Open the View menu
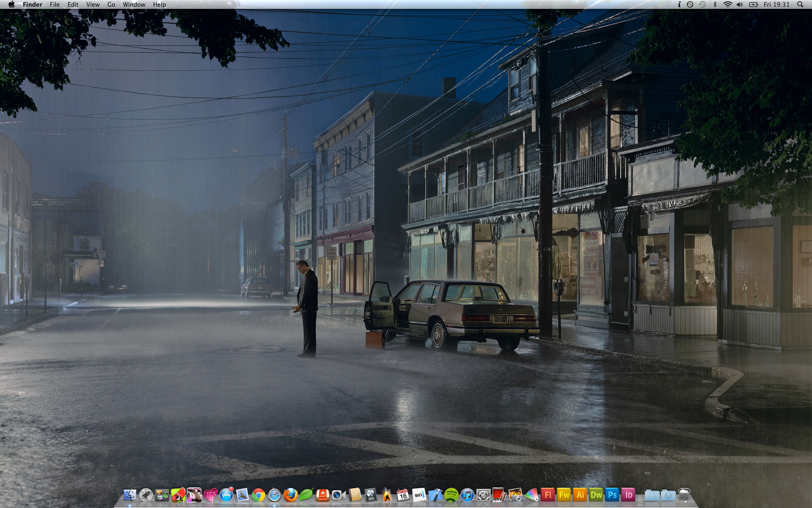 [93, 4]
